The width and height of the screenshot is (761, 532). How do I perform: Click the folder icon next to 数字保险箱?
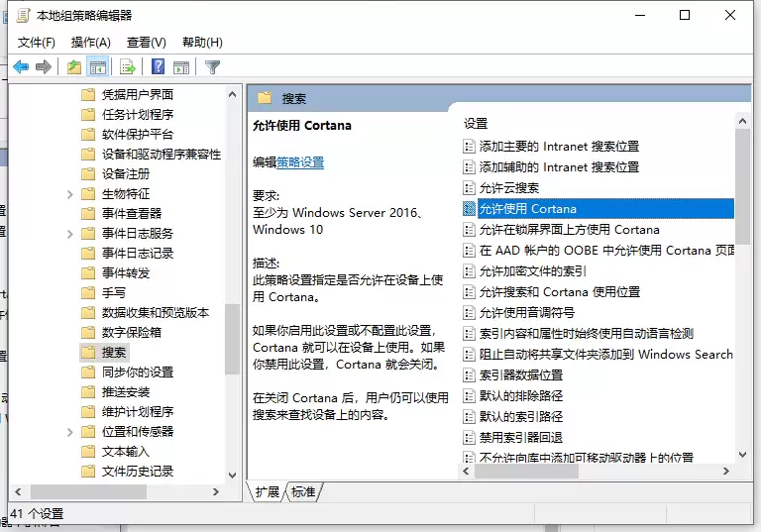[88, 332]
